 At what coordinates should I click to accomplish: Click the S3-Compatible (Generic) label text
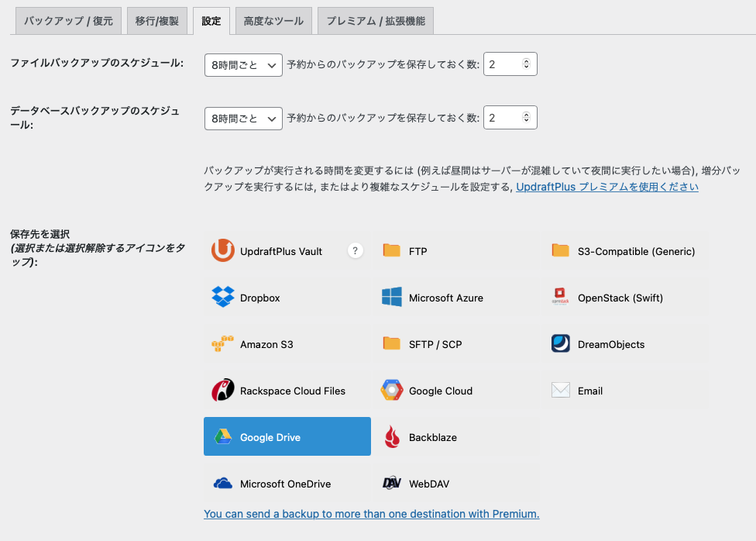(637, 251)
